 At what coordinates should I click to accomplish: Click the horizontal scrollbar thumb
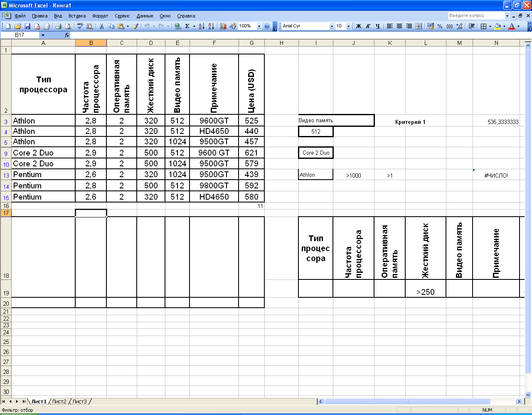(x=407, y=401)
